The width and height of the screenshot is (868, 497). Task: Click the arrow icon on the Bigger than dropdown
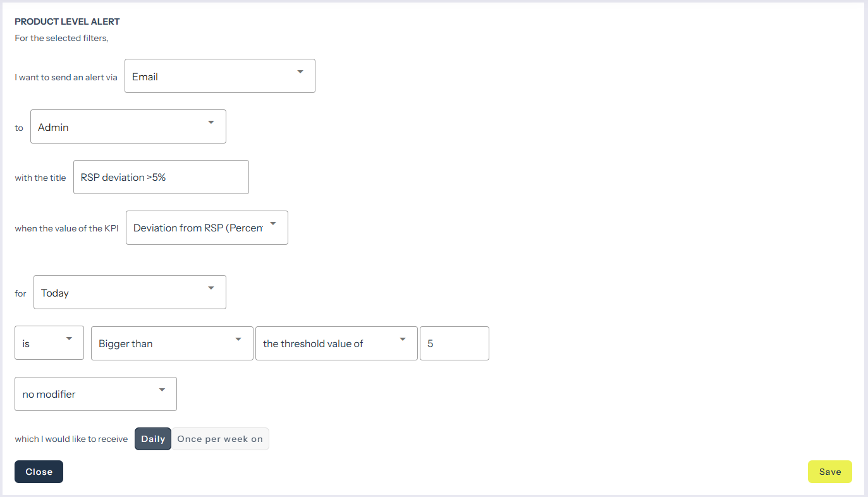[238, 339]
